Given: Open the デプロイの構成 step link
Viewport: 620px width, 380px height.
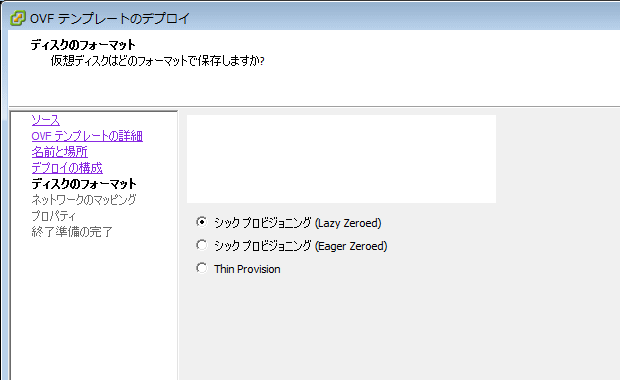Looking at the screenshot, I should coord(67,168).
